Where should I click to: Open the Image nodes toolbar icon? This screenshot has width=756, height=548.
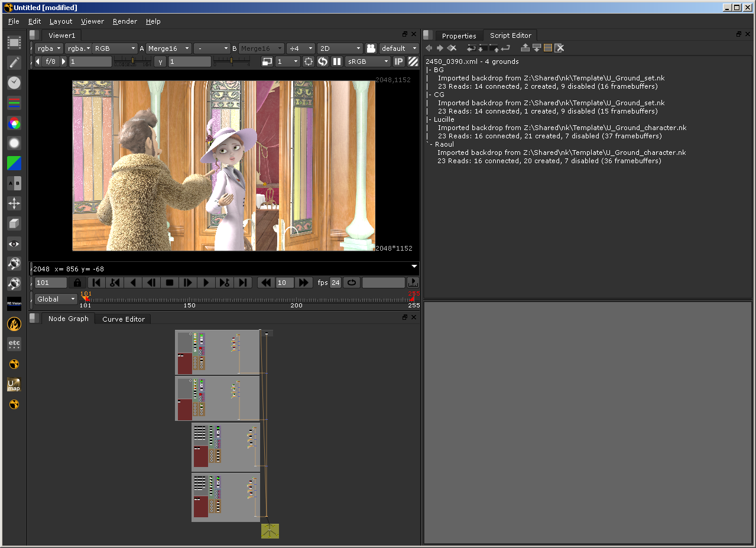pyautogui.click(x=14, y=43)
